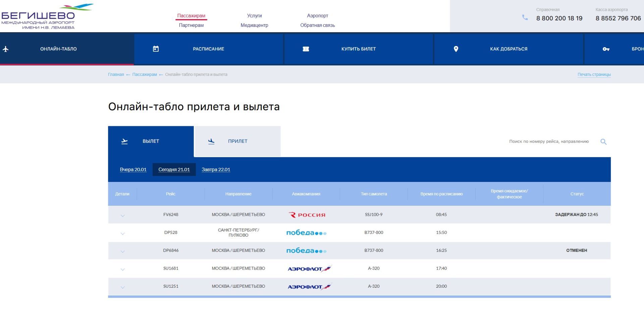Go to Главная in breadcrumbs
The width and height of the screenshot is (644, 331).
(x=116, y=75)
